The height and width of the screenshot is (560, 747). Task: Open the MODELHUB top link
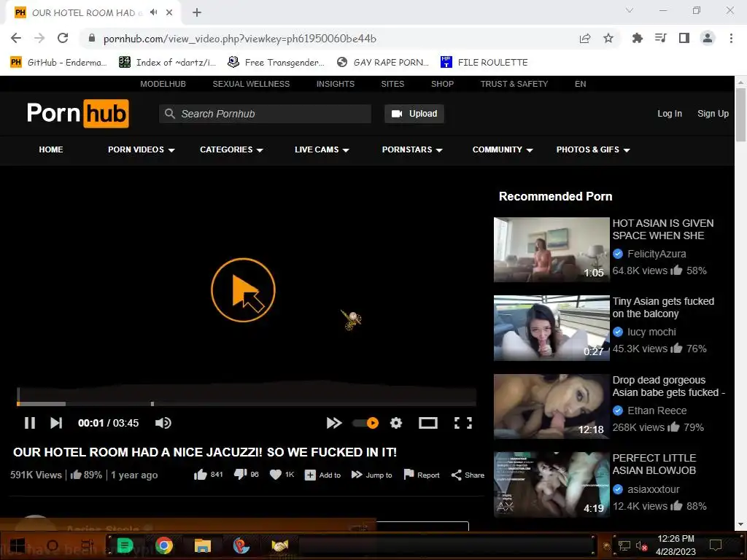(163, 84)
